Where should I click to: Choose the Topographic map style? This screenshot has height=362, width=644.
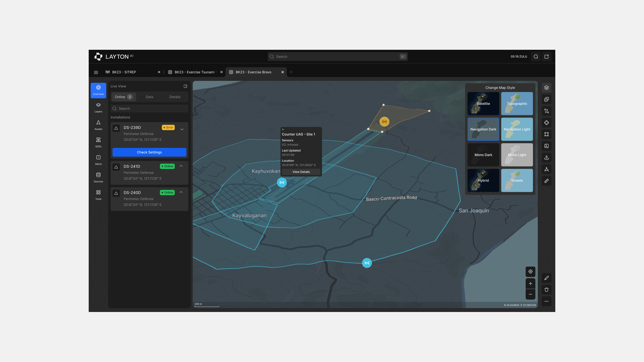[517, 104]
